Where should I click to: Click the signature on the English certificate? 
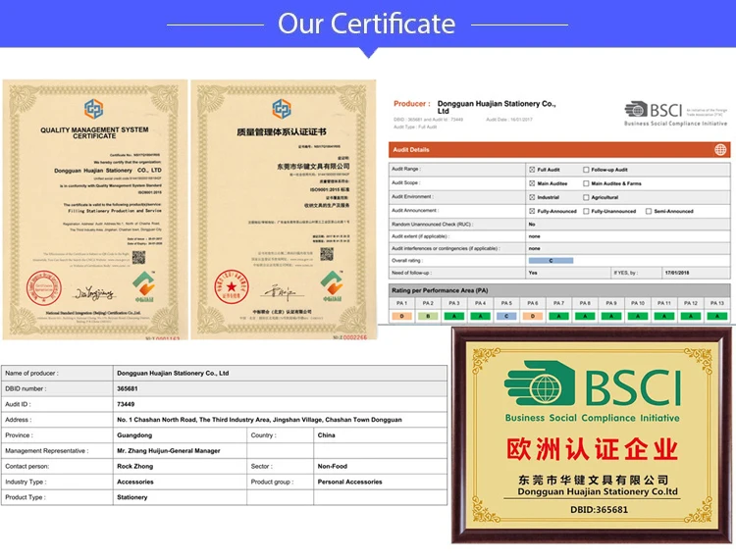[94, 293]
